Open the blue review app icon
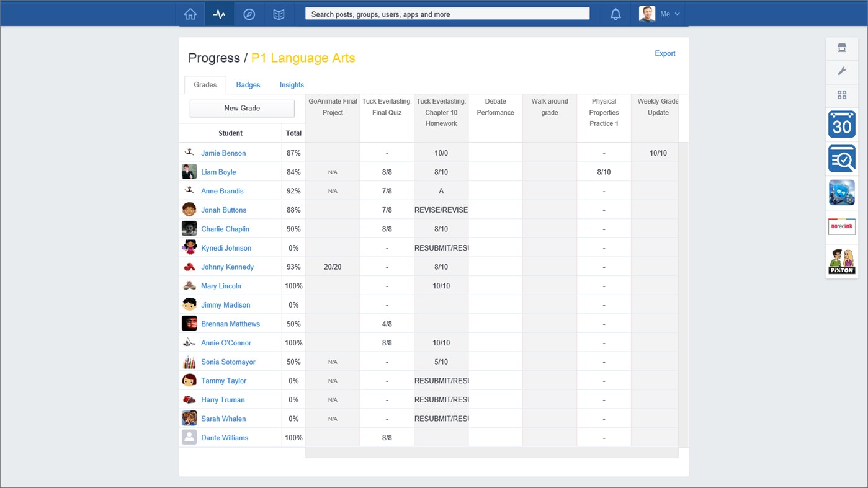 pyautogui.click(x=841, y=159)
